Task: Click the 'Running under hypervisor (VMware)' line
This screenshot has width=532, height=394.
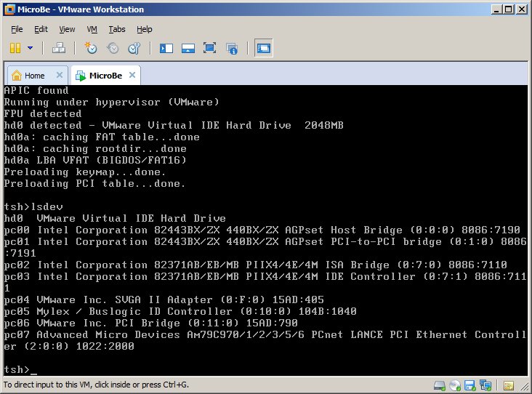Action: pos(112,102)
